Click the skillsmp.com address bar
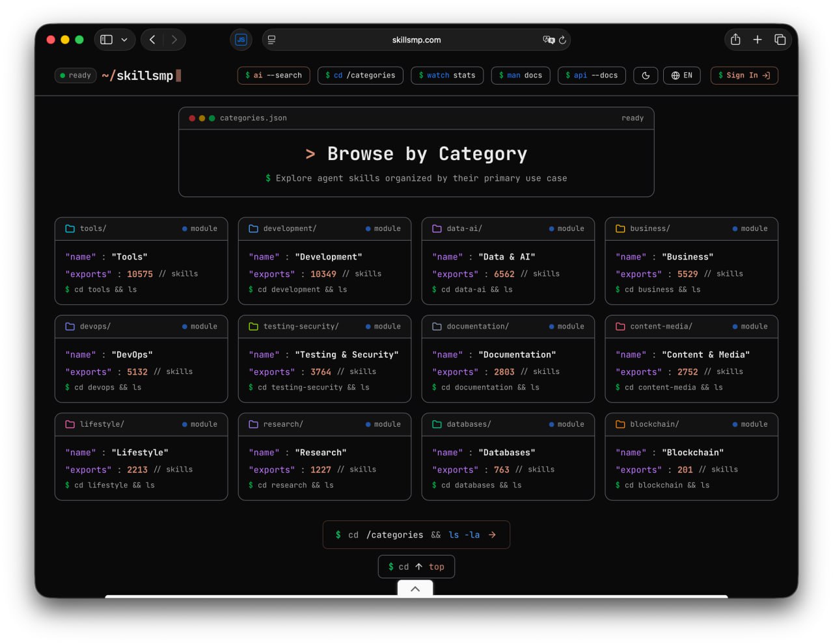 (416, 40)
